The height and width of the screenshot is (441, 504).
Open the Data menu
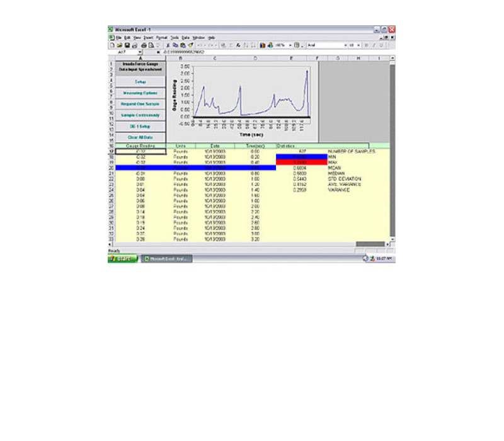(186, 38)
